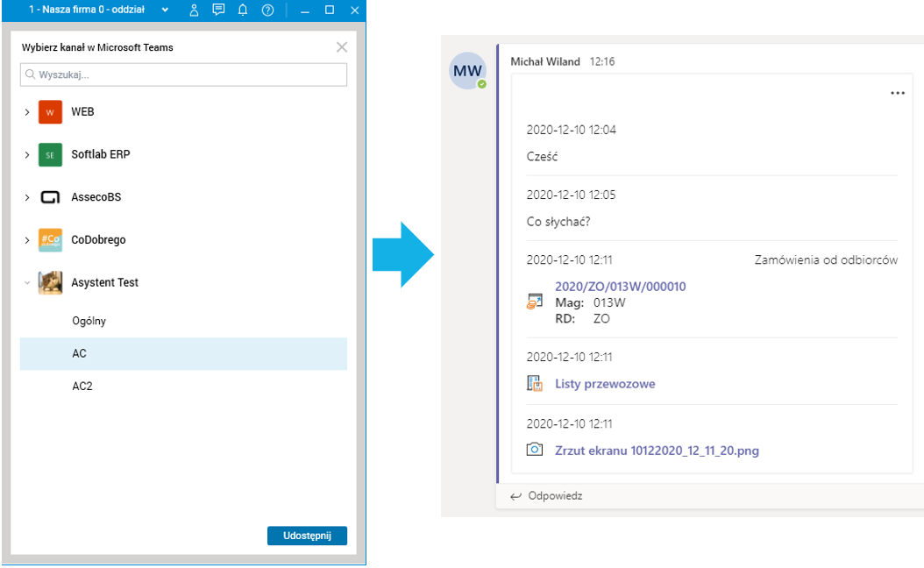Open the notifications bell icon

[243, 10]
